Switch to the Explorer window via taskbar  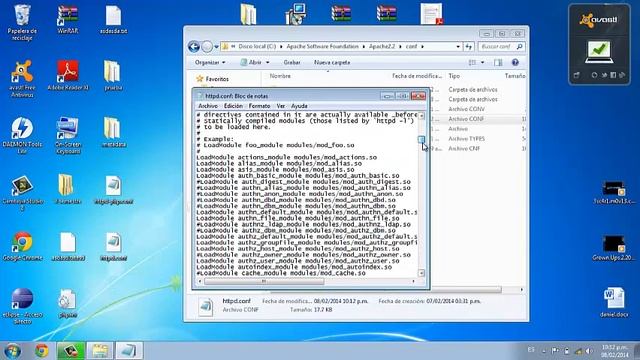tap(100, 351)
